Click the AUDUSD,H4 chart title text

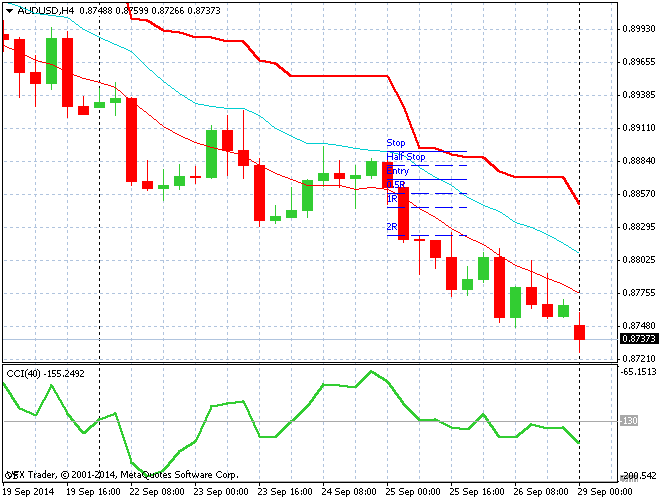[x=45, y=11]
